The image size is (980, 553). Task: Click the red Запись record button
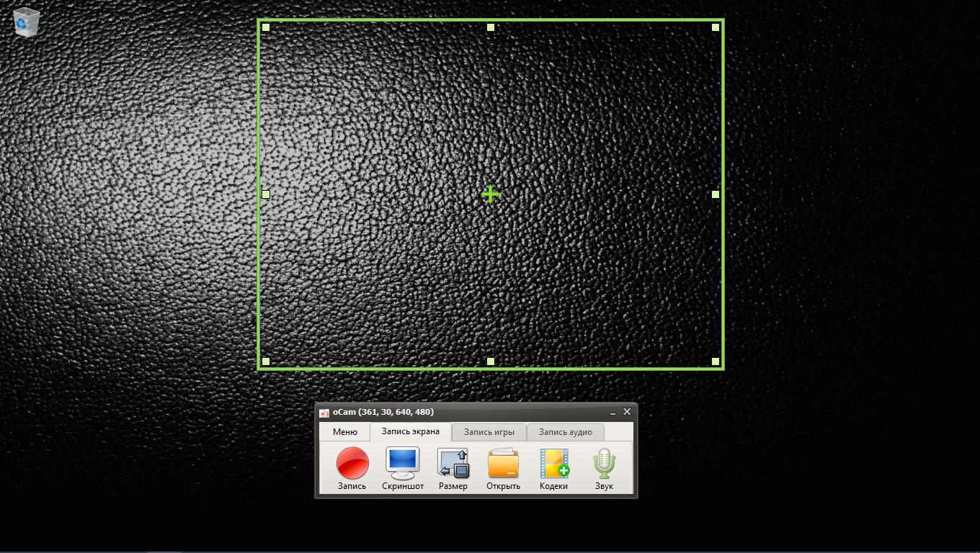(352, 464)
